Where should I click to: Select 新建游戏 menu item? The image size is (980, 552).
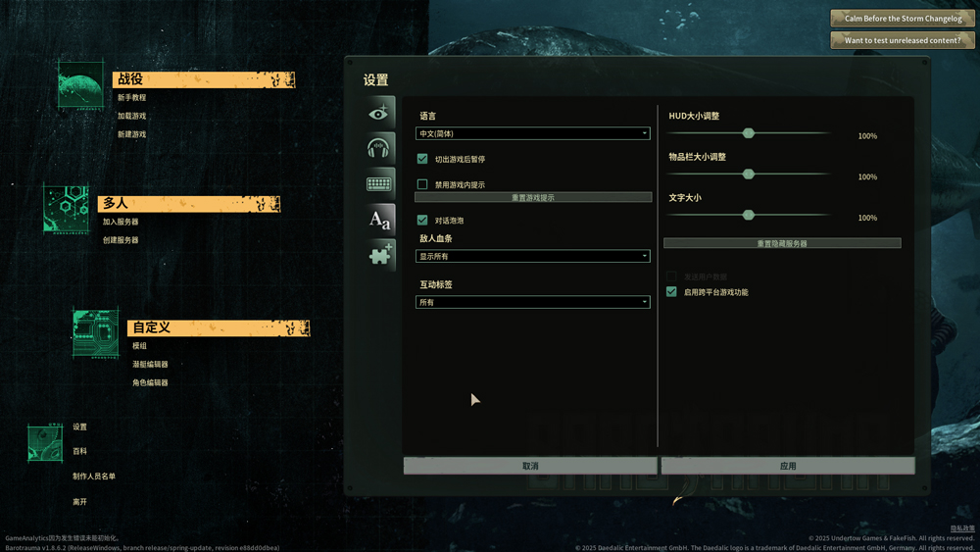point(132,134)
